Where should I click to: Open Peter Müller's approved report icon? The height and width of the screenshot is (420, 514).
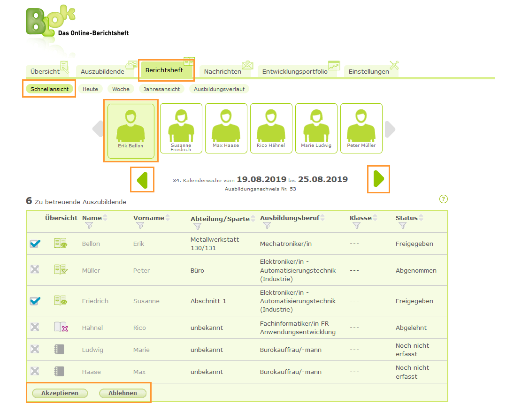coord(61,270)
